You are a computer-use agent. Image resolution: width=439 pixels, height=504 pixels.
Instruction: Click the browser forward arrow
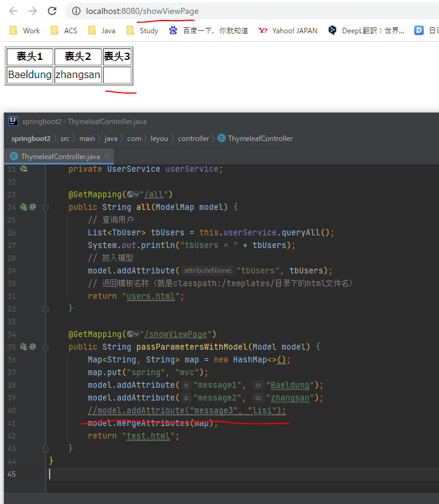(33, 11)
